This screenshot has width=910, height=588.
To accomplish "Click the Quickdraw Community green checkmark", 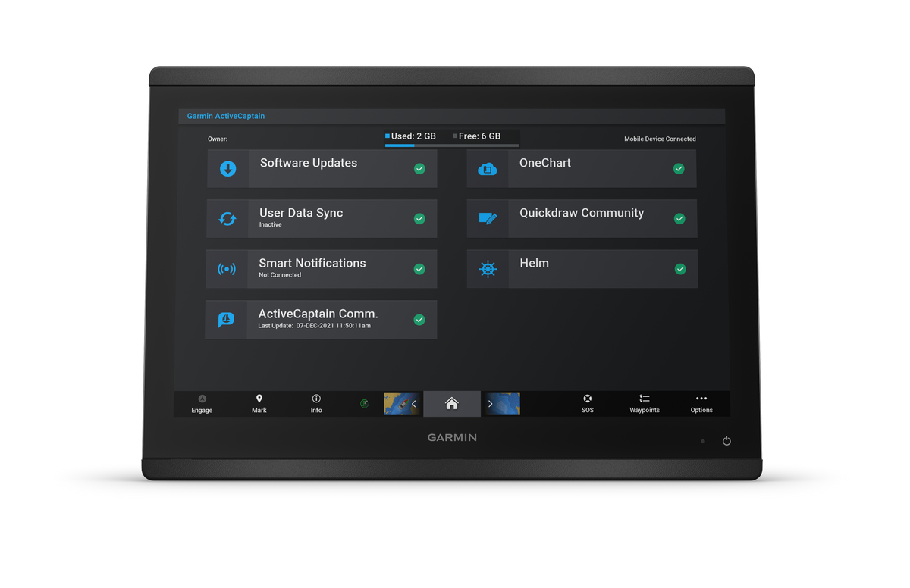I will (679, 219).
